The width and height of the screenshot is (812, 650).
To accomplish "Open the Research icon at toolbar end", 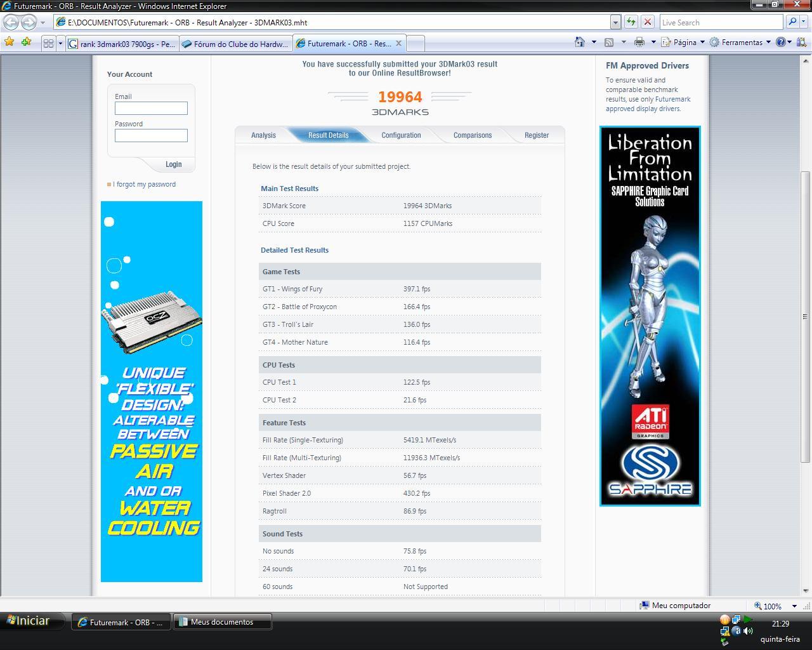I will coord(801,43).
